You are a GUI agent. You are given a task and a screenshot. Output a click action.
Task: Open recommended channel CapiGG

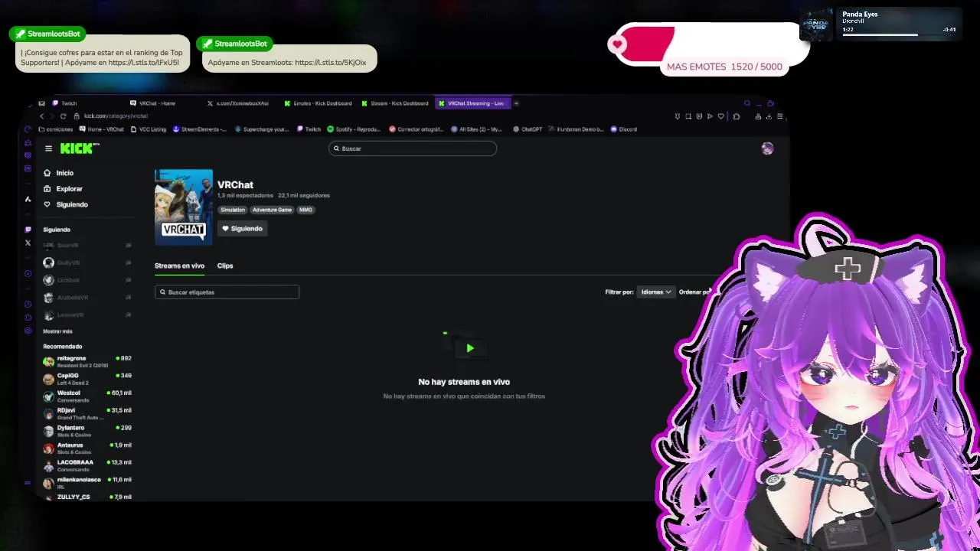[87, 379]
